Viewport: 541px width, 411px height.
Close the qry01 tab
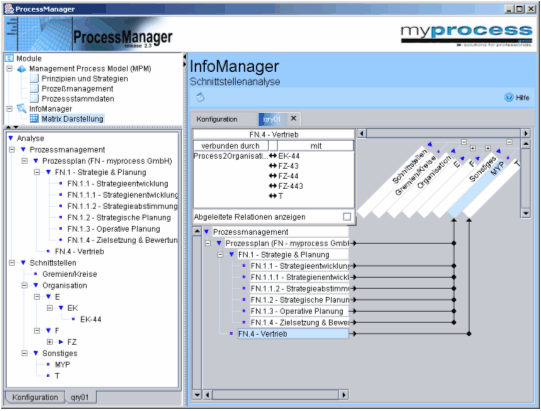click(294, 118)
